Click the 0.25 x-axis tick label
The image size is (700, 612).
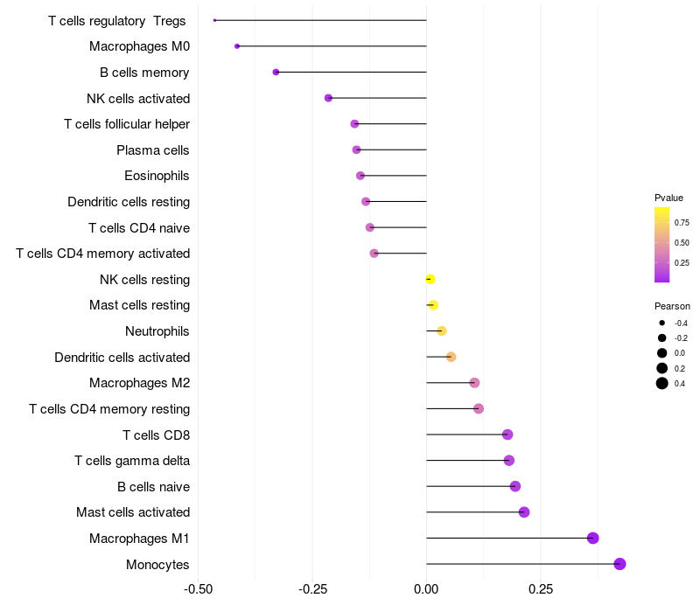tap(540, 589)
